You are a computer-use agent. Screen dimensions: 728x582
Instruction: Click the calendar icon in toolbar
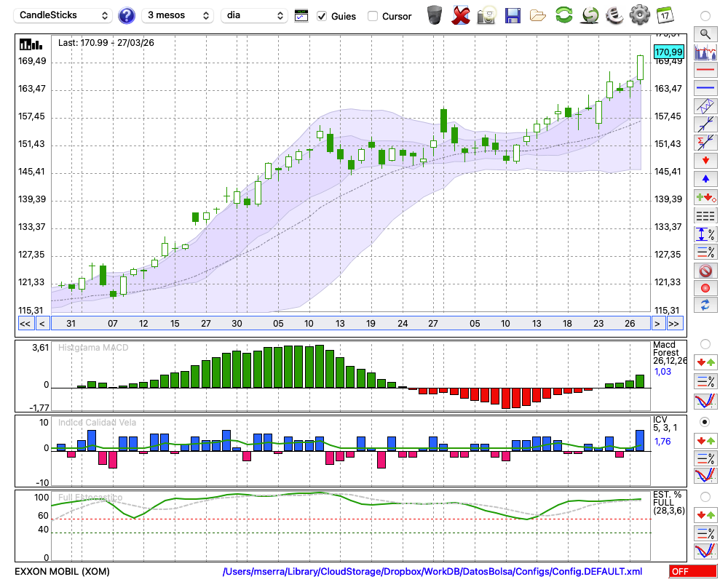[x=665, y=15]
